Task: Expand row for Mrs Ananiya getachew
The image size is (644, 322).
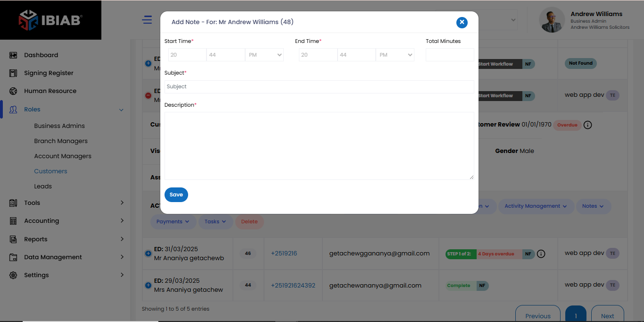Action: (x=148, y=285)
